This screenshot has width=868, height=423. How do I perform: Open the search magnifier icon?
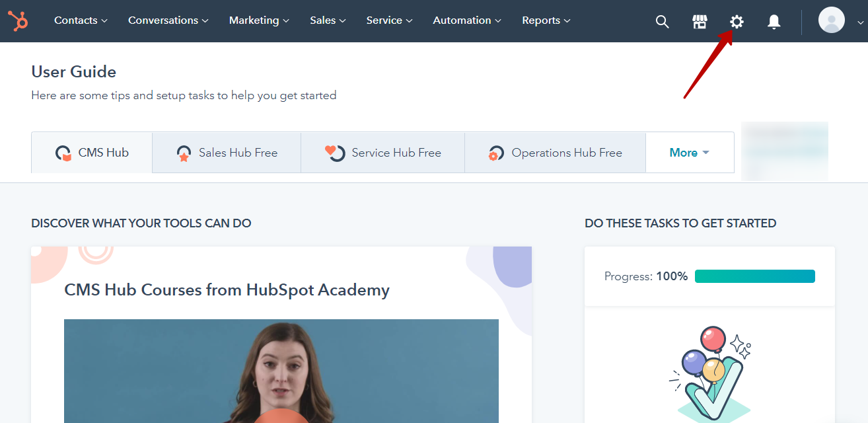point(662,22)
